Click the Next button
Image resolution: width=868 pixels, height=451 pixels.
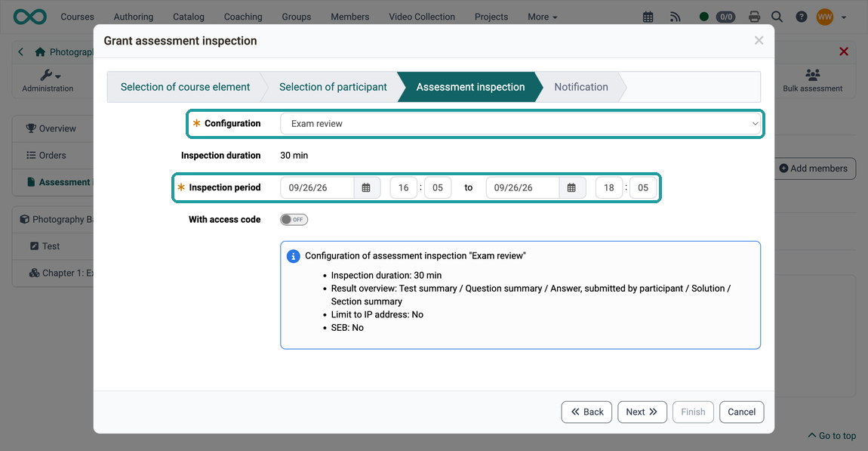coord(642,412)
